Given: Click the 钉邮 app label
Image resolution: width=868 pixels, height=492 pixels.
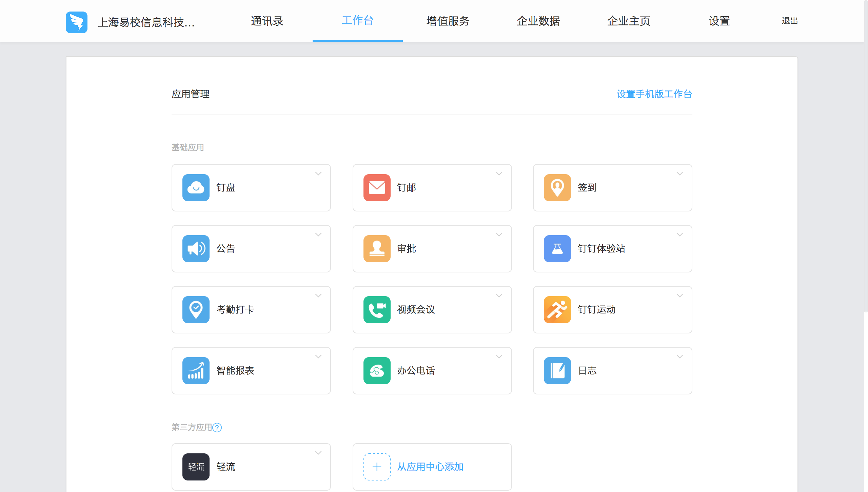Looking at the screenshot, I should (407, 187).
